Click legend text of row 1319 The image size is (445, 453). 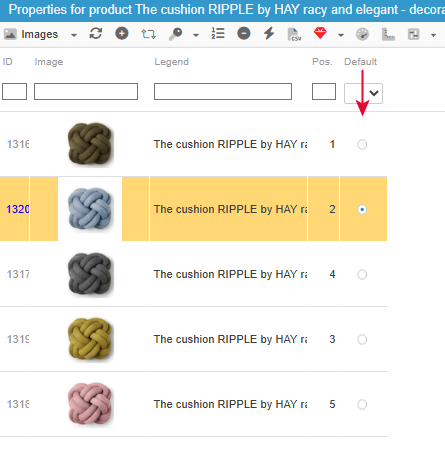230,339
